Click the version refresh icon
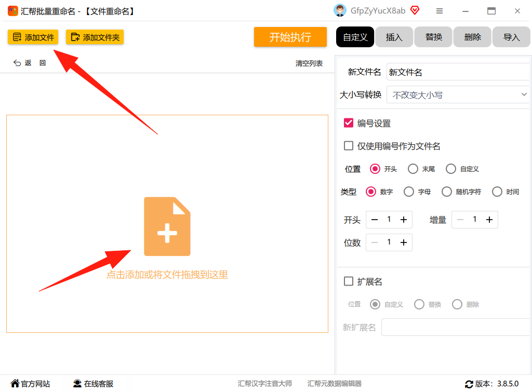The width and height of the screenshot is (532, 392). 469,384
